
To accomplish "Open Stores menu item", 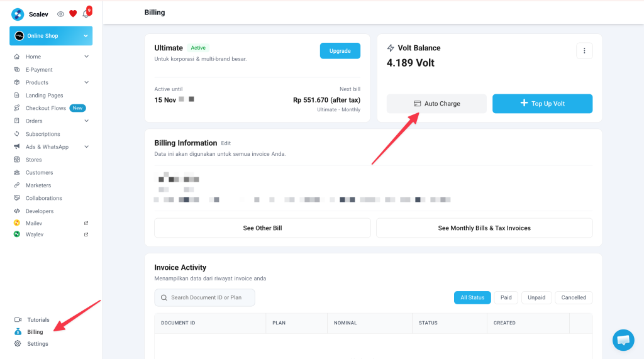I will click(34, 160).
